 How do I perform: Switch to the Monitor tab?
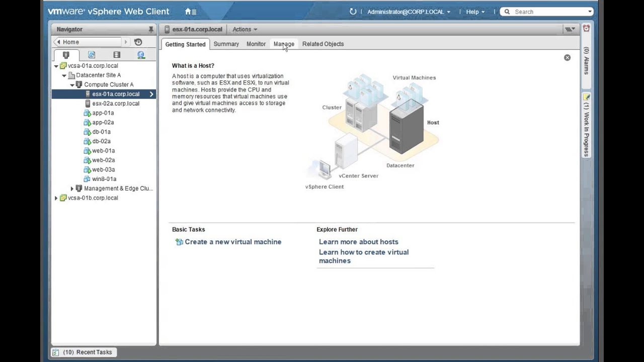[x=256, y=44]
